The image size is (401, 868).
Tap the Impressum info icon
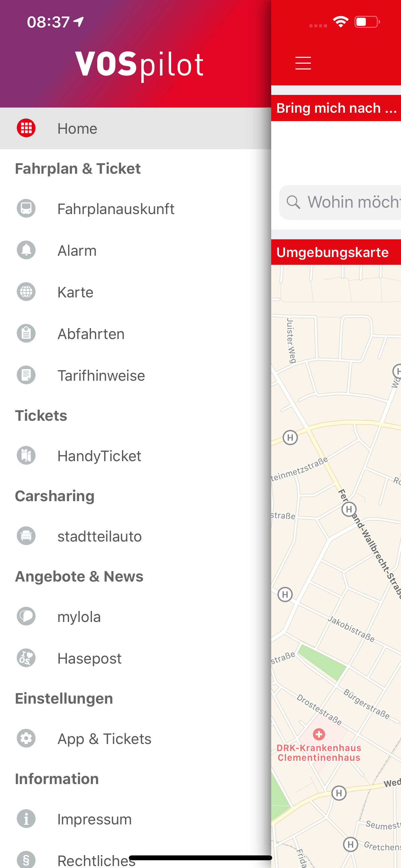(x=26, y=819)
